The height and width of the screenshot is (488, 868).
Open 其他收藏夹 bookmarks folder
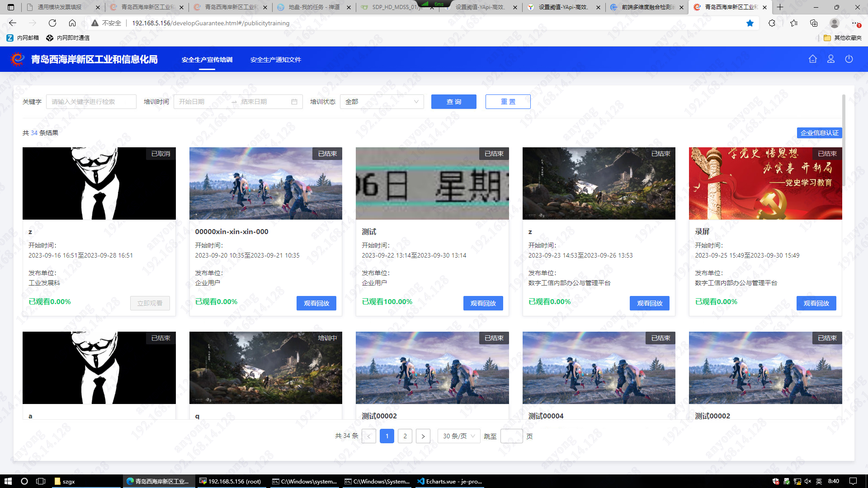point(843,38)
